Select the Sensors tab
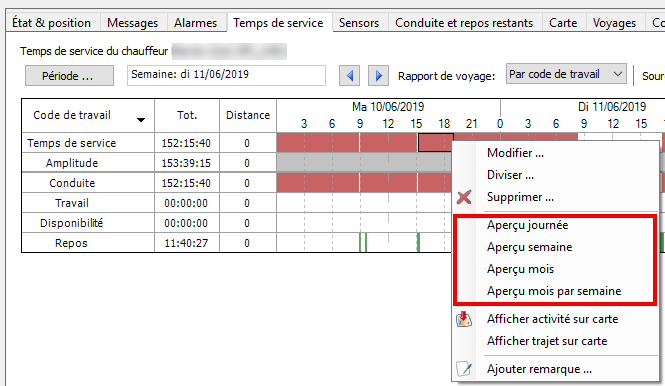Viewport: 665px width, 386px height. point(359,23)
